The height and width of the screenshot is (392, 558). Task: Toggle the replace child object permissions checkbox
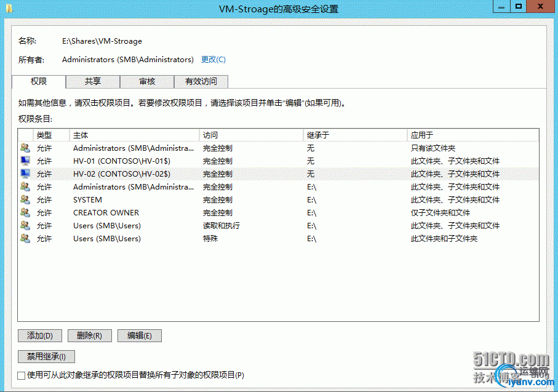coord(22,375)
